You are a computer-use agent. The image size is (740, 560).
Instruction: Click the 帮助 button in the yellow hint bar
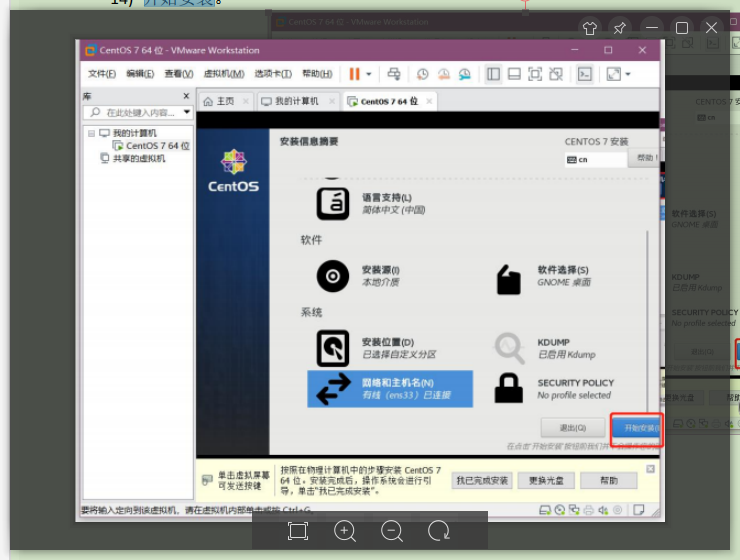609,480
